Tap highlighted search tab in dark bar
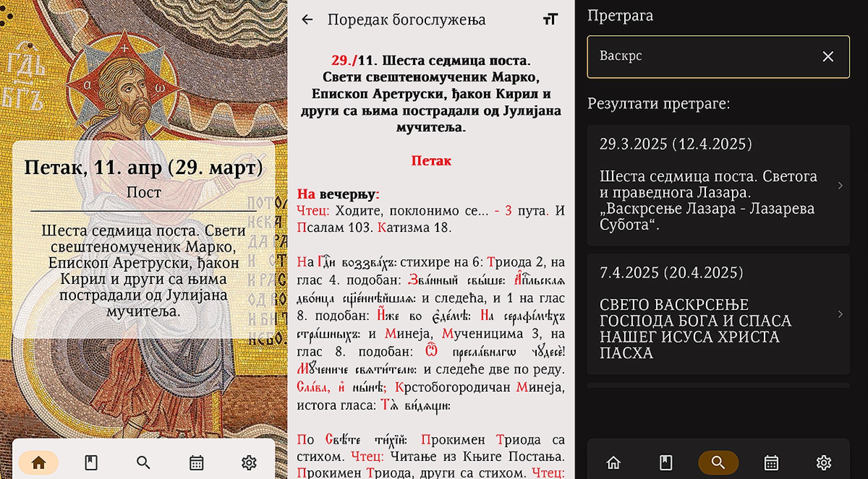The width and height of the screenshot is (868, 479). click(x=718, y=463)
